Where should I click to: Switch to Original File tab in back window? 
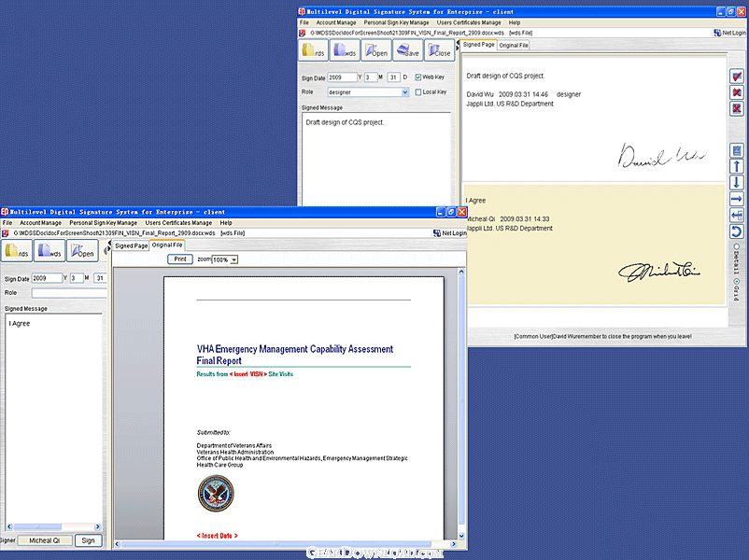click(x=514, y=45)
